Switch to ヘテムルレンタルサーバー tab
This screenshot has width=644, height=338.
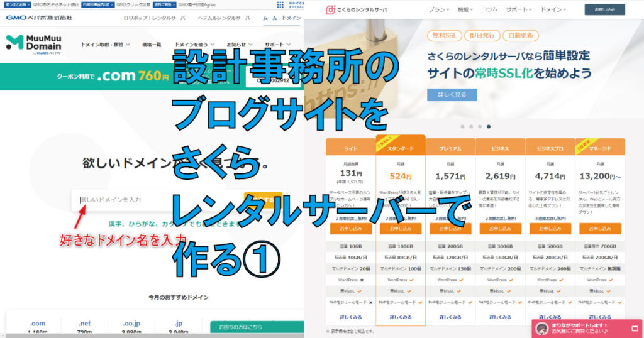226,18
